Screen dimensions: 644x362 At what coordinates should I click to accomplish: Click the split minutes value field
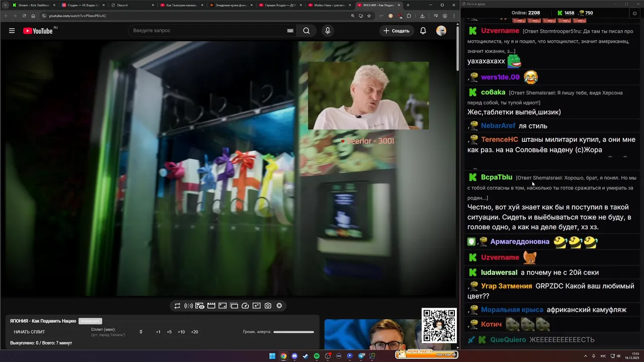tap(141, 332)
